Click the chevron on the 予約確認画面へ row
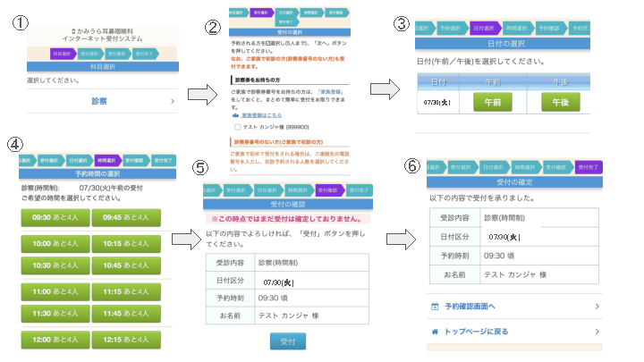The image size is (644, 362). (x=597, y=306)
